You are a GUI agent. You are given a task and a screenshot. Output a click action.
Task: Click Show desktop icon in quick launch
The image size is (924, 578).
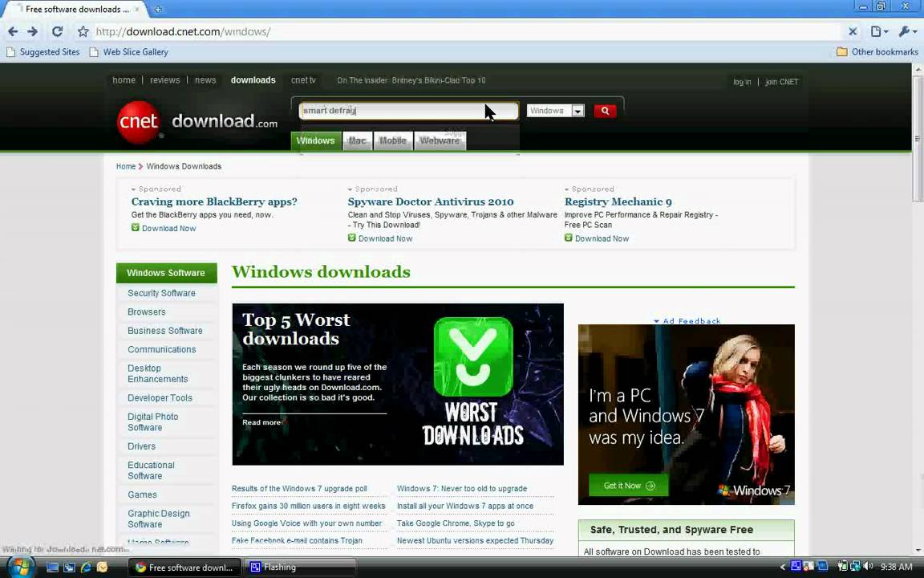click(x=52, y=568)
